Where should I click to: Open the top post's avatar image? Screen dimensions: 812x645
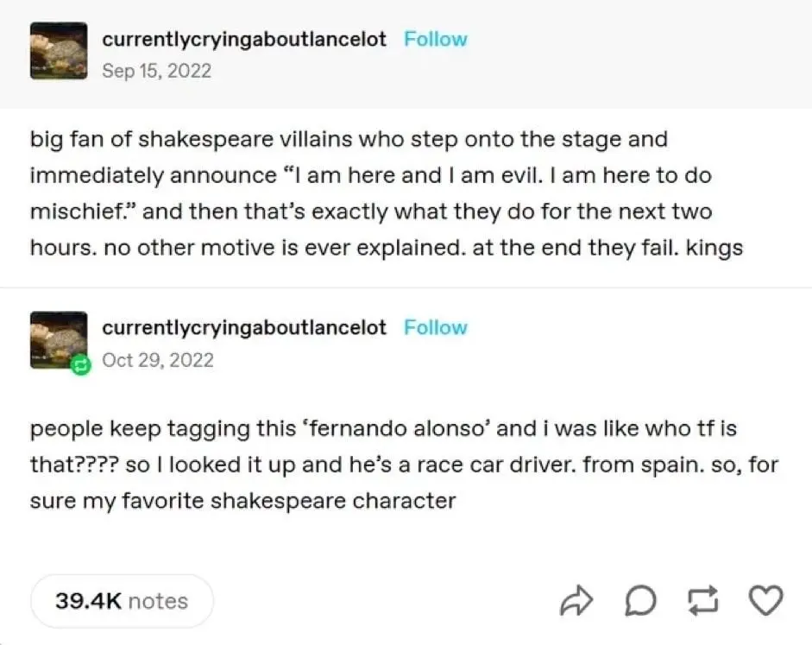(59, 52)
